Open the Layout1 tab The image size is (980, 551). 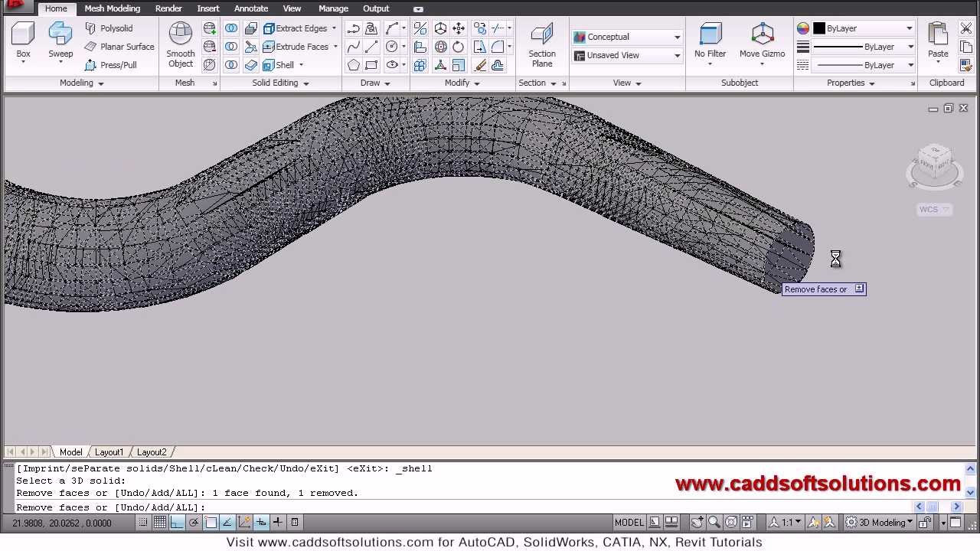click(x=109, y=452)
